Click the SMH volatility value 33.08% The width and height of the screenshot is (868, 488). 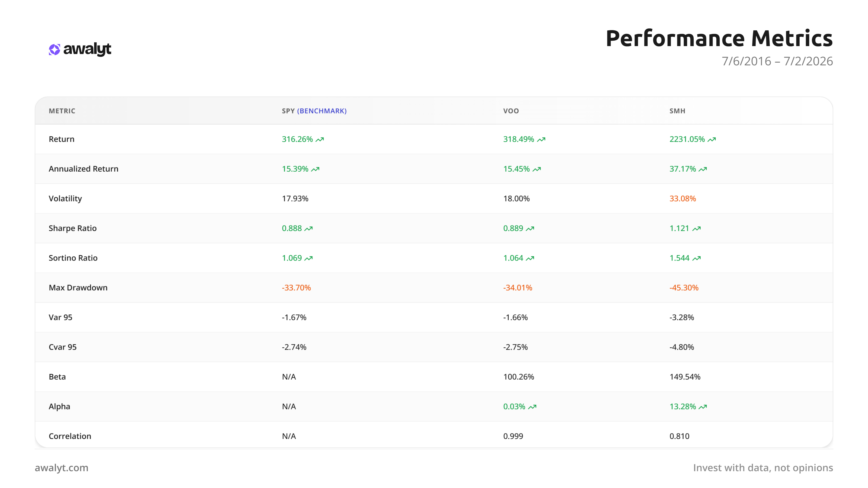(x=683, y=199)
